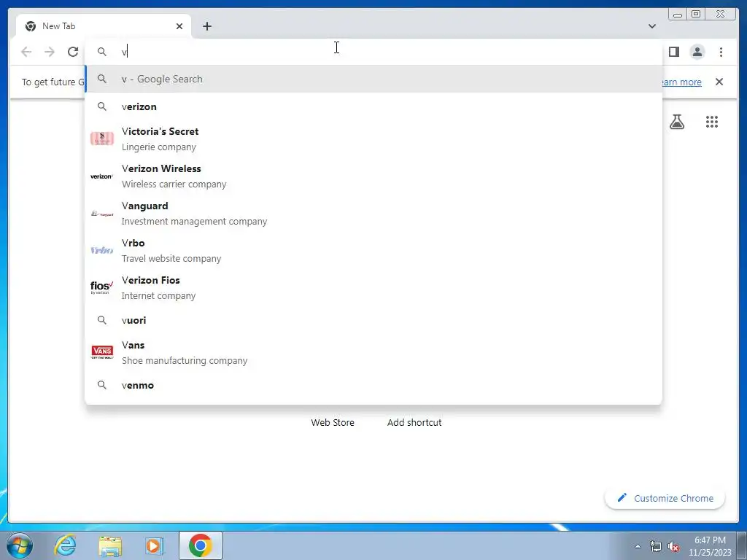Select the New Tab tab
This screenshot has height=560, width=747.
(104, 26)
